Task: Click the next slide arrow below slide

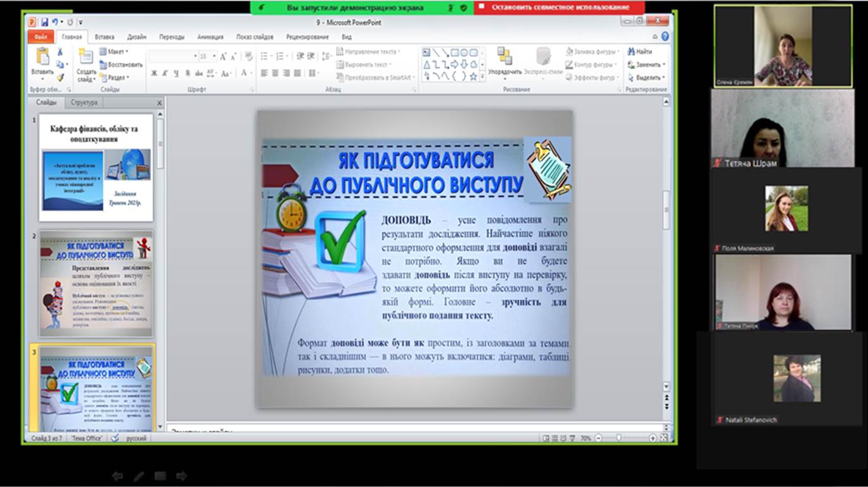Action: click(181, 476)
